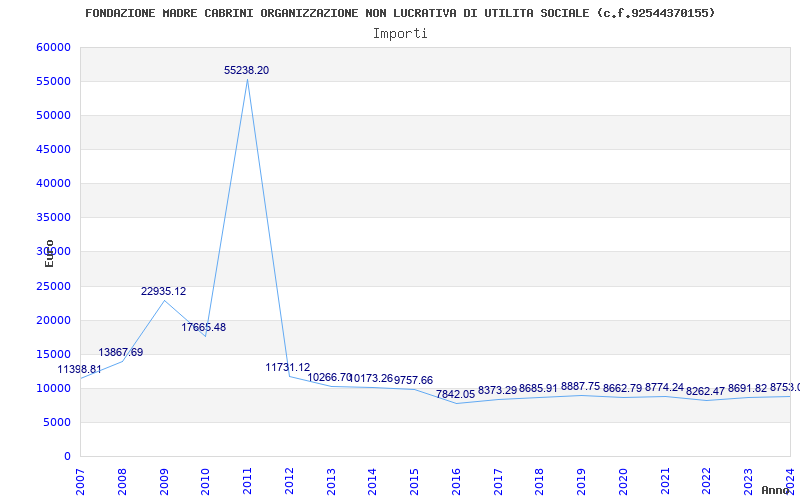Click the data label 11398.81
Screen dimensions: 800x500
[x=80, y=369]
